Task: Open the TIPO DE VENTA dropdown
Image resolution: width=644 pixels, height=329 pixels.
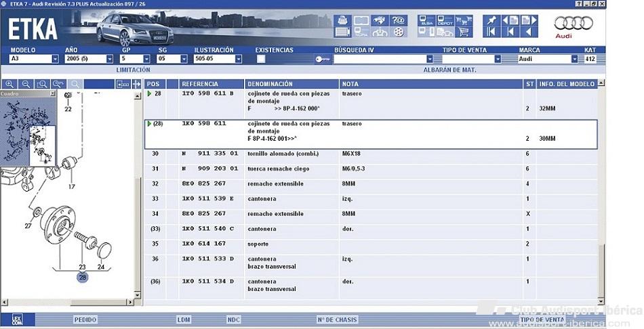Action: pos(498,59)
